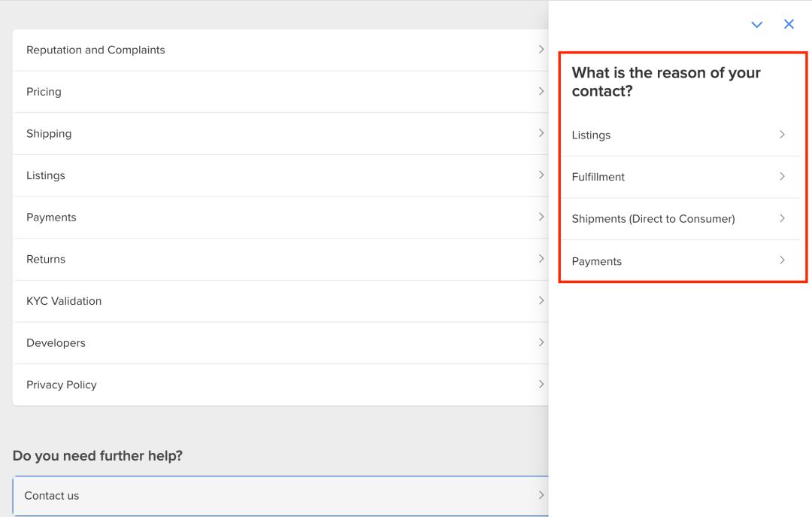Click chevron next to Developers
This screenshot has width=812, height=517.
pyautogui.click(x=541, y=342)
